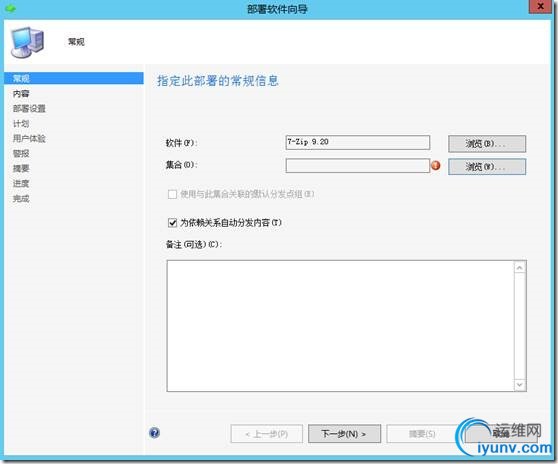The height and width of the screenshot is (464, 558).
Task: Click the up arrow of the 备注 box scrollbar
Action: pos(520,268)
